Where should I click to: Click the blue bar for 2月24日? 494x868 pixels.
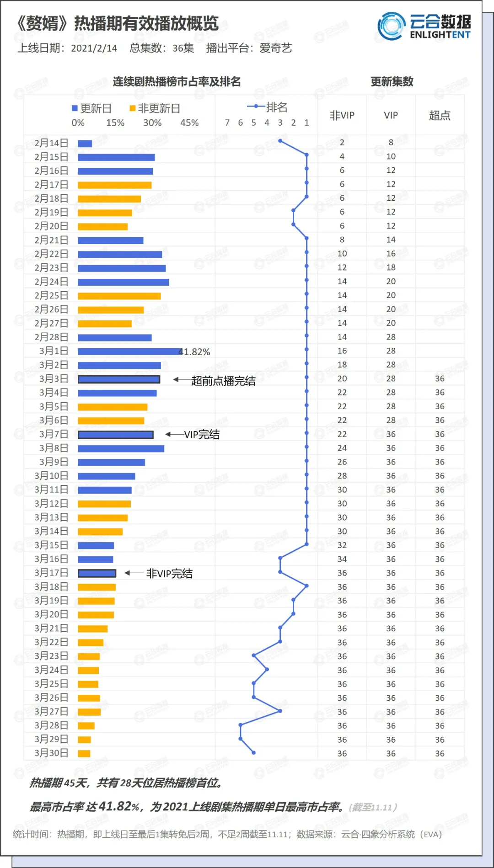click(x=123, y=282)
